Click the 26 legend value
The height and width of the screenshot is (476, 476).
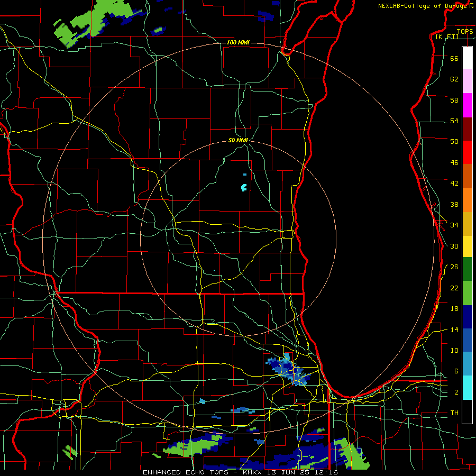454,267
